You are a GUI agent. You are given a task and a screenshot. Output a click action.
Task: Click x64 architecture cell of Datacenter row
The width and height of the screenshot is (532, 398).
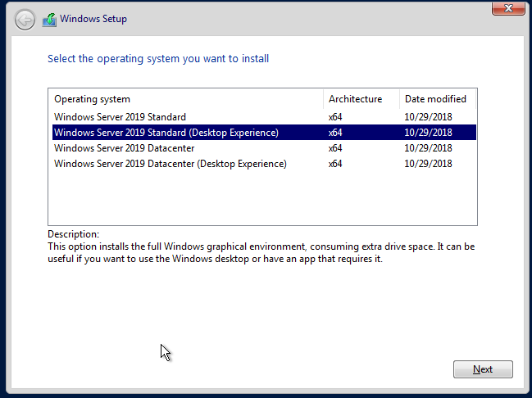[335, 148]
